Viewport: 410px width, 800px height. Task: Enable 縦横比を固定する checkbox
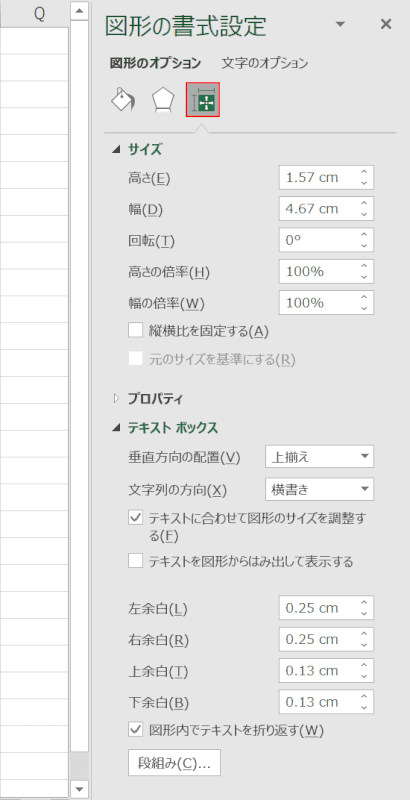(135, 331)
